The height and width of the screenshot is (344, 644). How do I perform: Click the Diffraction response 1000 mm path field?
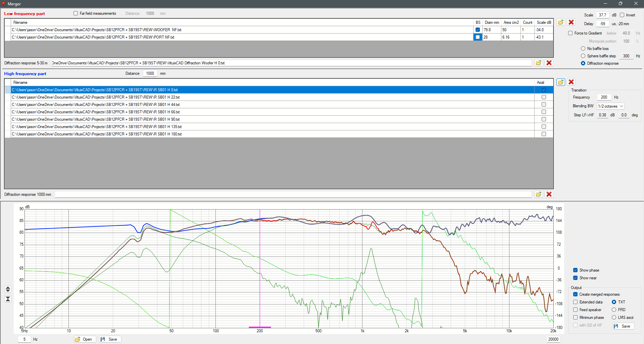[293, 194]
